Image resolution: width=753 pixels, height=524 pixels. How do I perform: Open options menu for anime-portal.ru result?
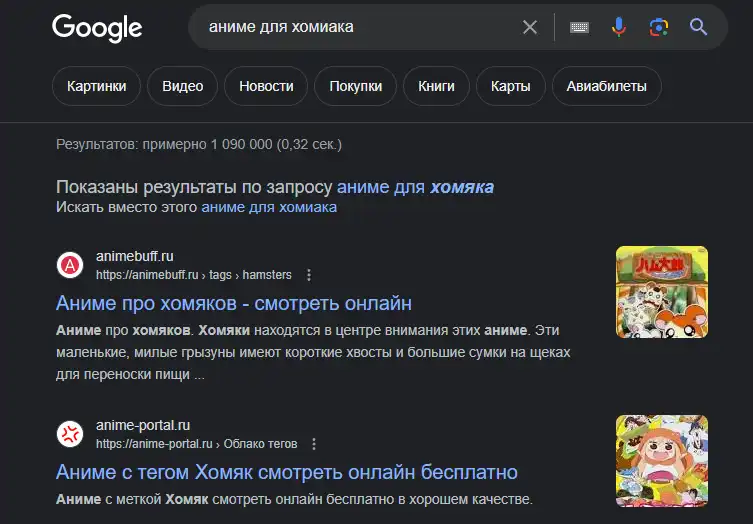pyautogui.click(x=314, y=444)
